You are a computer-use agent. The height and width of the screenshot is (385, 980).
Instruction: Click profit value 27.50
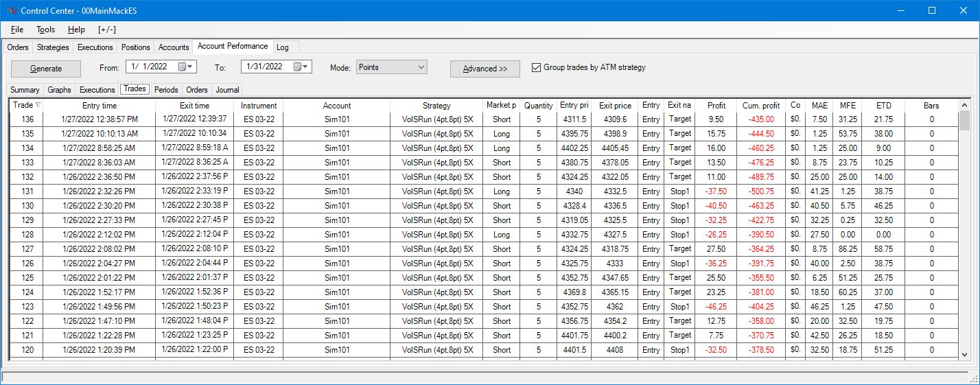tap(716, 249)
